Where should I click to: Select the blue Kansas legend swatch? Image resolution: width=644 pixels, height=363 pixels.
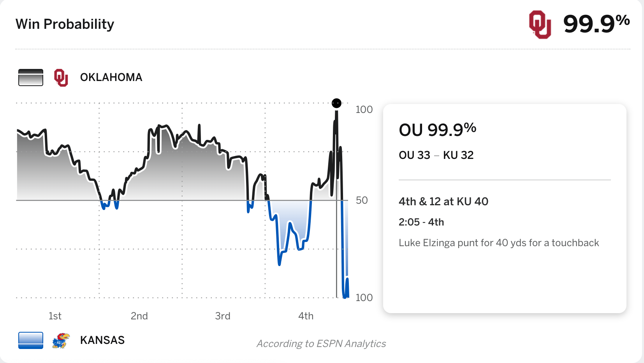31,340
